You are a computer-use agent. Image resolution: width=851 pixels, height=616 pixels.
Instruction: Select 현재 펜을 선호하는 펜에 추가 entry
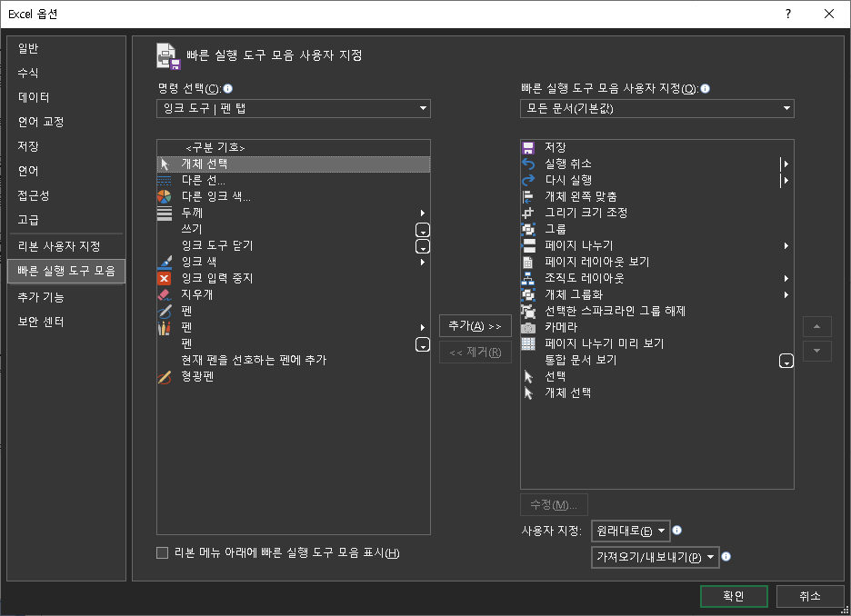click(294, 360)
